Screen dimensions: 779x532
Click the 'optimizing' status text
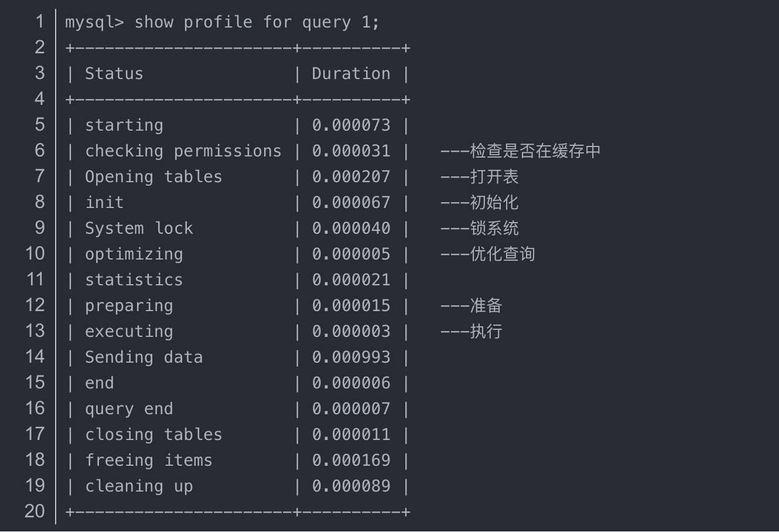pos(134,254)
